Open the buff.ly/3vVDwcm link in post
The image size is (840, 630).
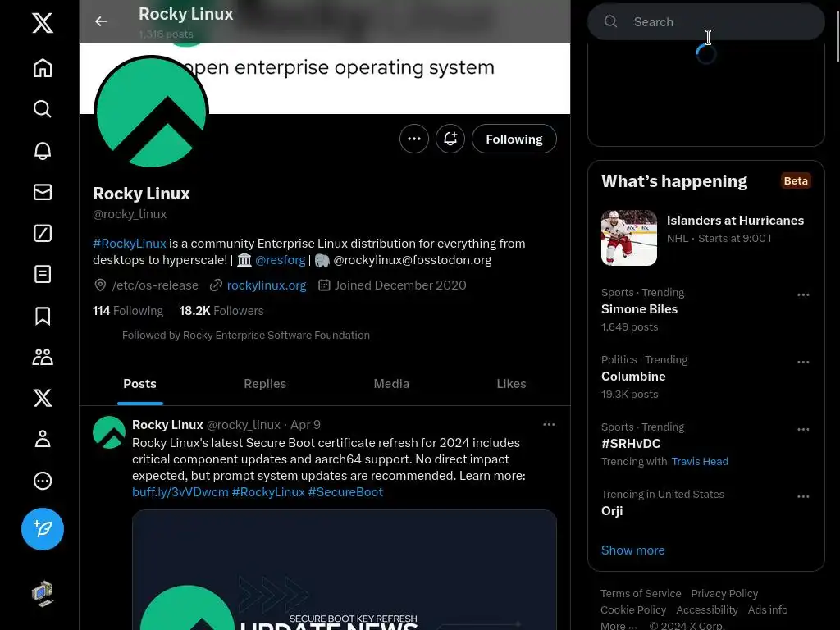coord(180,492)
